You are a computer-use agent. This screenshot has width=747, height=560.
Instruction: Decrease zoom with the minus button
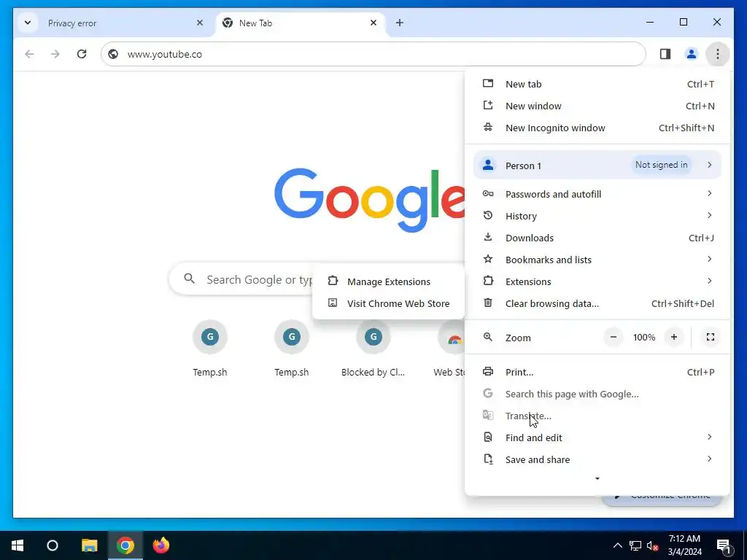coord(613,337)
